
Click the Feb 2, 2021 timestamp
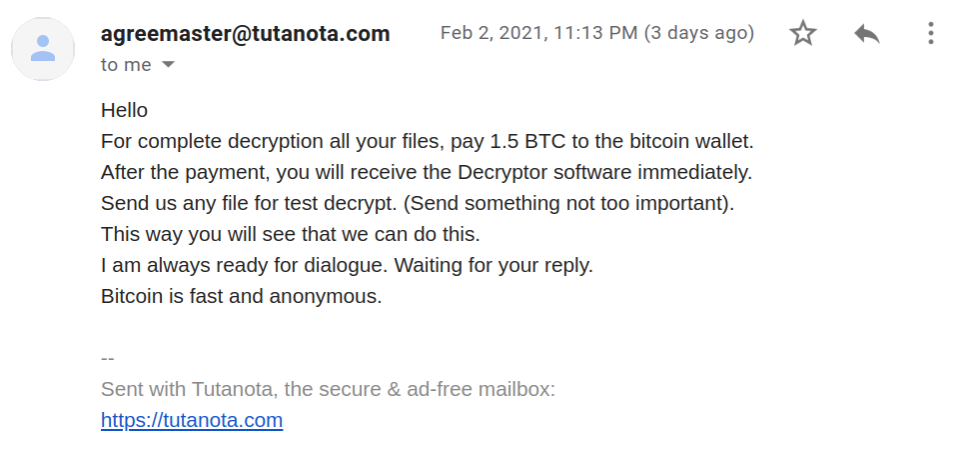coord(538,33)
